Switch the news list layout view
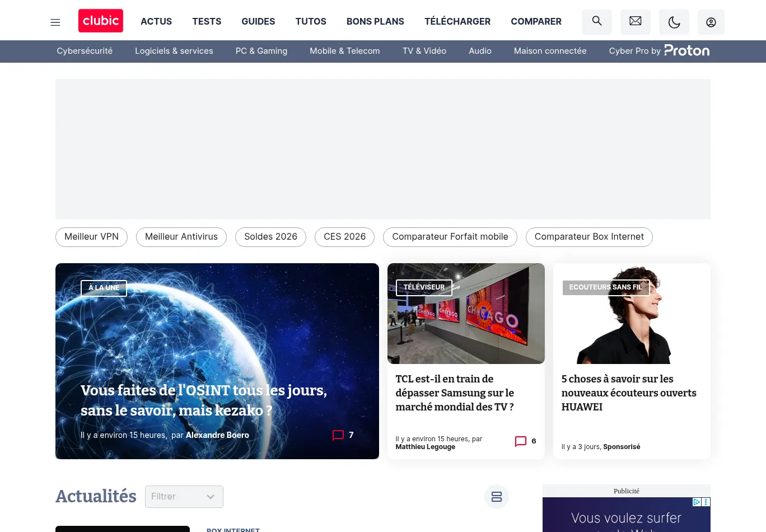This screenshot has height=532, width=766. (497, 497)
